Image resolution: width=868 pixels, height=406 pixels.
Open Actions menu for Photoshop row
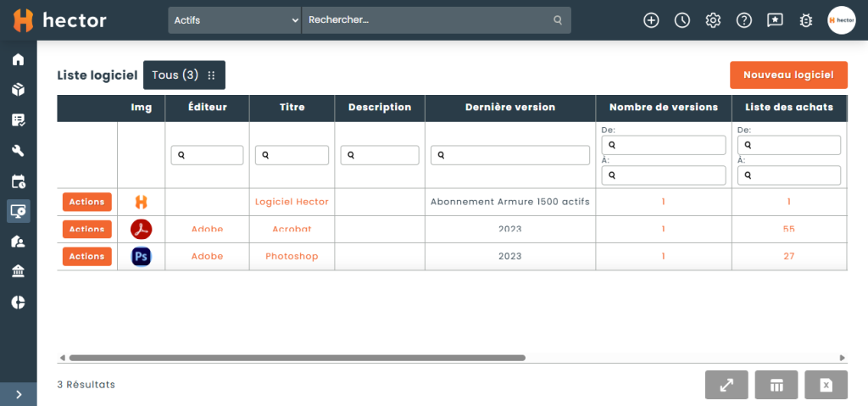[x=87, y=257]
